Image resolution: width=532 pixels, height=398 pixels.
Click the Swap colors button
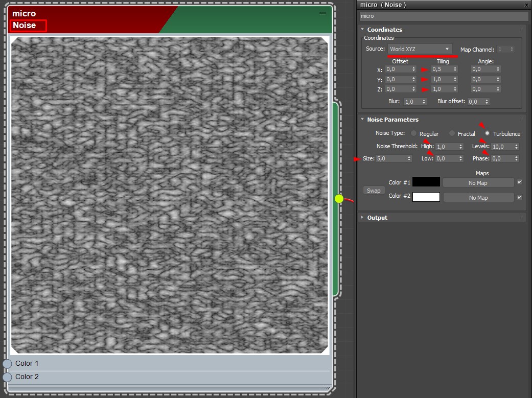click(x=374, y=191)
